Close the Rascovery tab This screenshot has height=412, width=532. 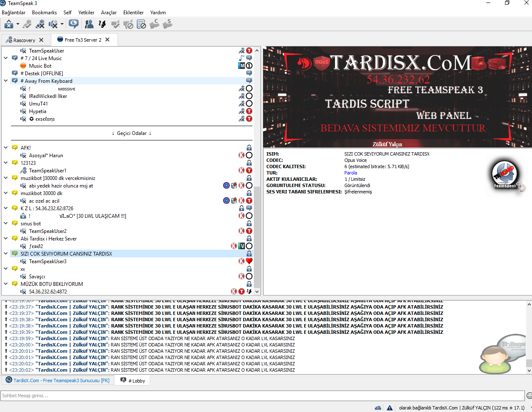click(x=41, y=40)
